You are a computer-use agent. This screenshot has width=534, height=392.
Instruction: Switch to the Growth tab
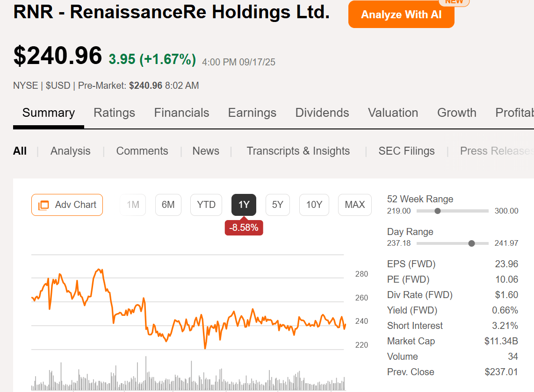[x=457, y=113]
